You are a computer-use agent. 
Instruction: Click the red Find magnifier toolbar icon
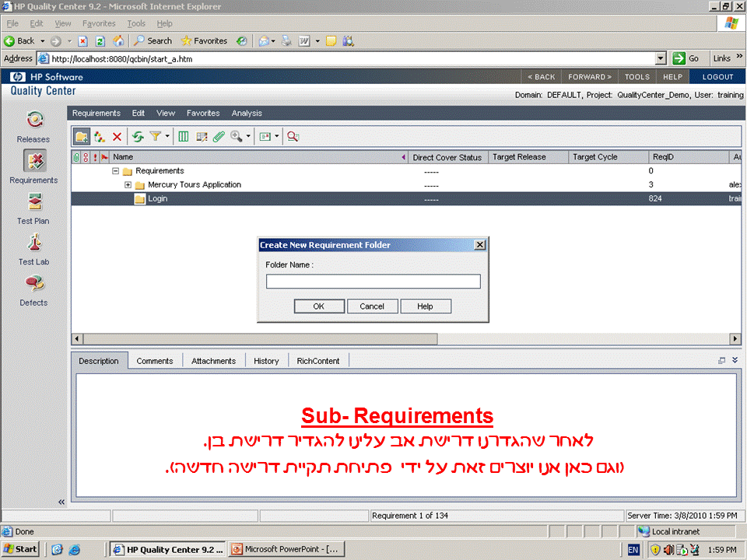coord(293,137)
